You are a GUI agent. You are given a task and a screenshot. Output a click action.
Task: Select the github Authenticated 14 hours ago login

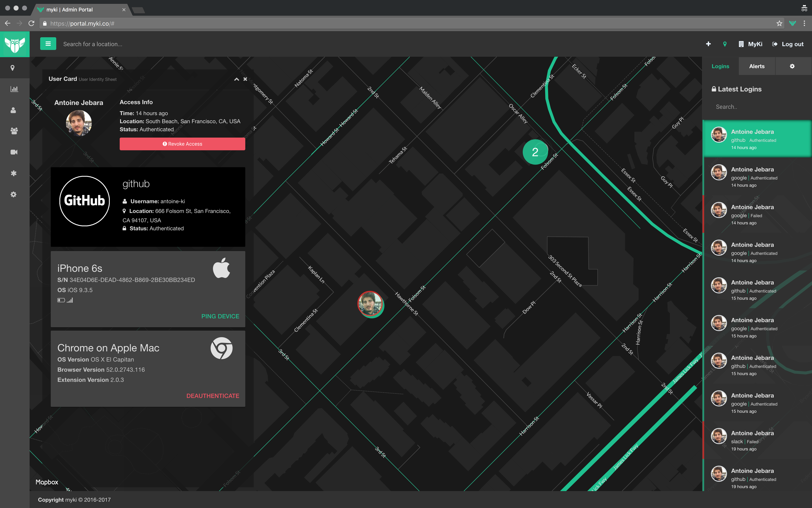[x=757, y=139]
